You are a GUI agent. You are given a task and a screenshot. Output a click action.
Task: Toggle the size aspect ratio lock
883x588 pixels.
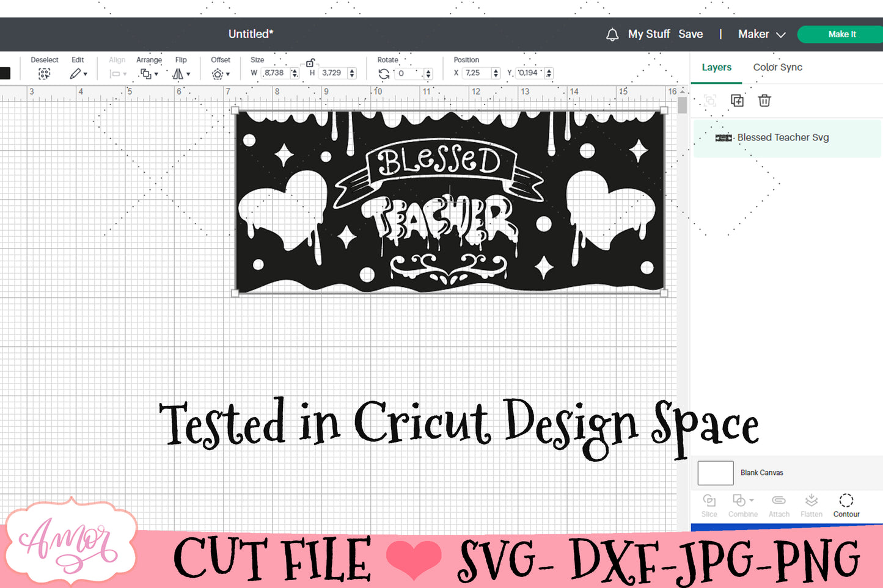pos(310,63)
